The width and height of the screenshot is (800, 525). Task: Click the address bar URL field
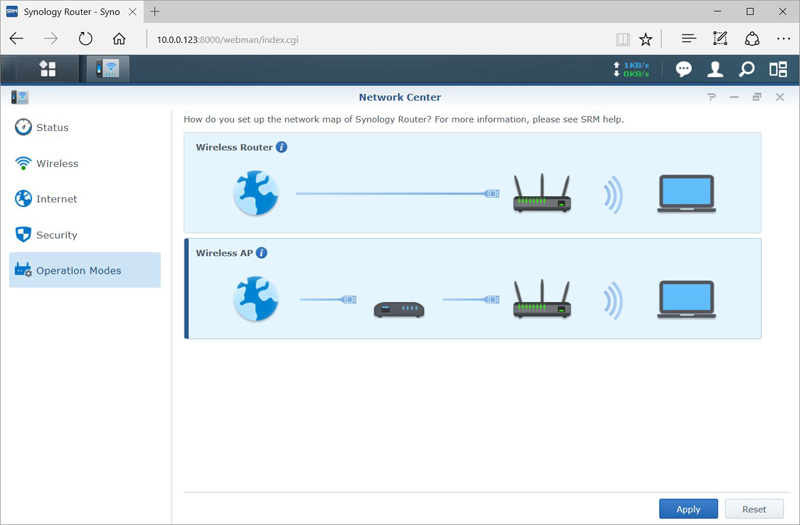[378, 39]
